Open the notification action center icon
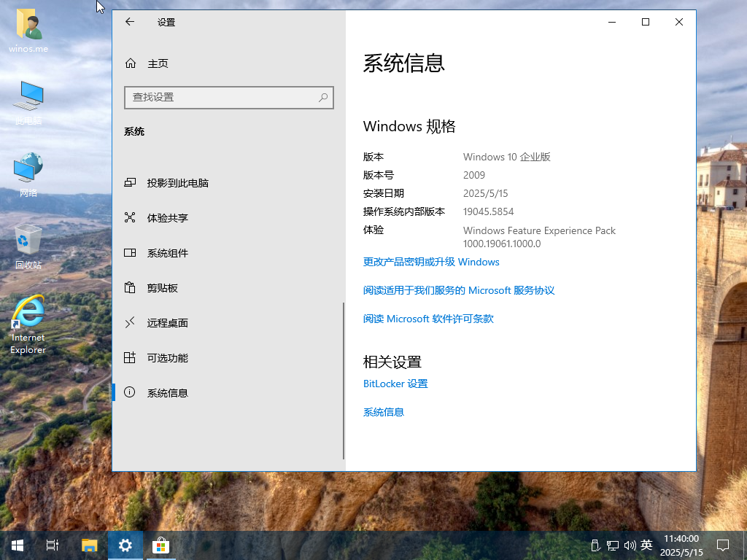Viewport: 747px width, 560px height. pyautogui.click(x=723, y=545)
